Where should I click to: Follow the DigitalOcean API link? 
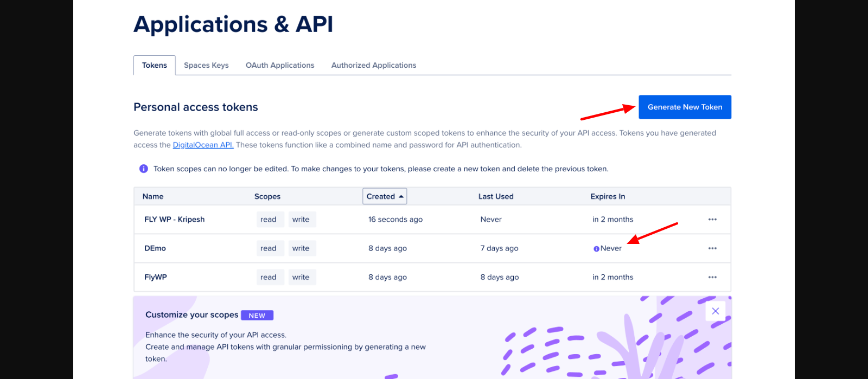(x=203, y=145)
